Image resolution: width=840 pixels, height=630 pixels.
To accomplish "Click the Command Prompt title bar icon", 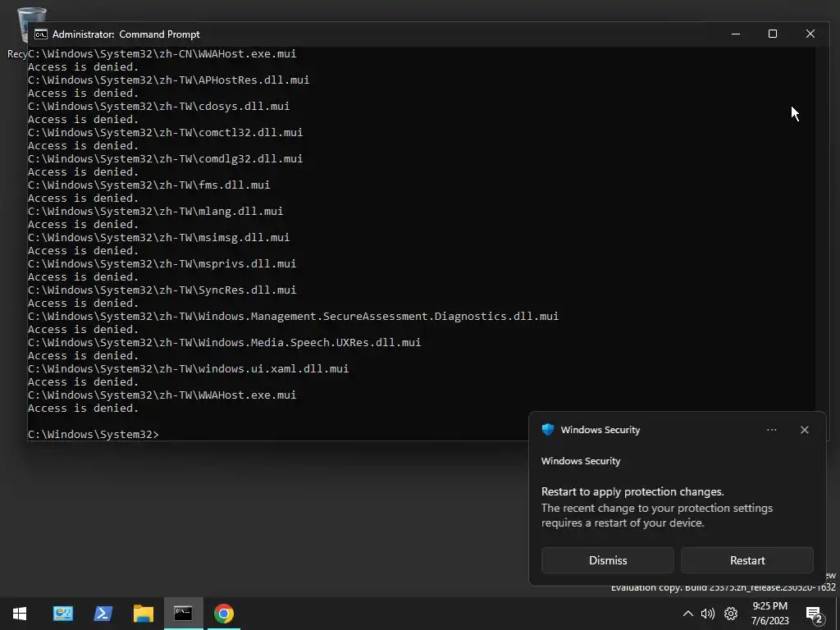I will point(41,34).
